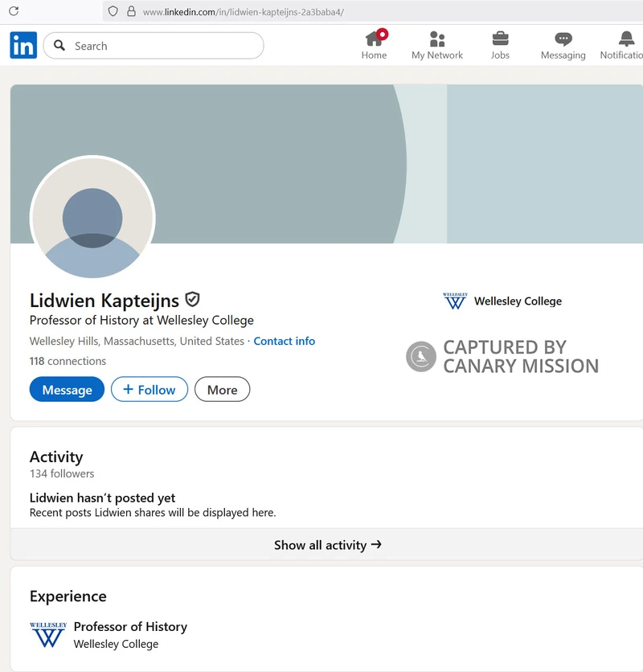Image resolution: width=643 pixels, height=672 pixels.
Task: Click the 118 connections text
Action: pyautogui.click(x=68, y=361)
